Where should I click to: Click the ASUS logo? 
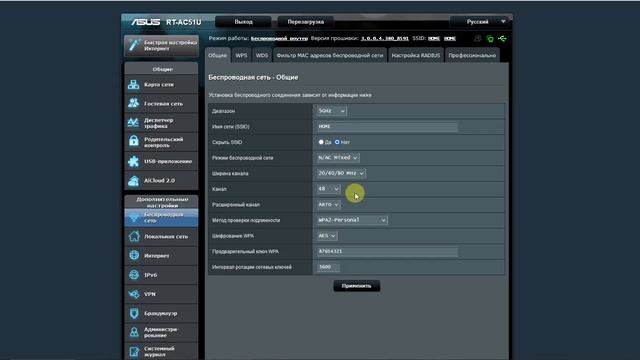pos(145,22)
